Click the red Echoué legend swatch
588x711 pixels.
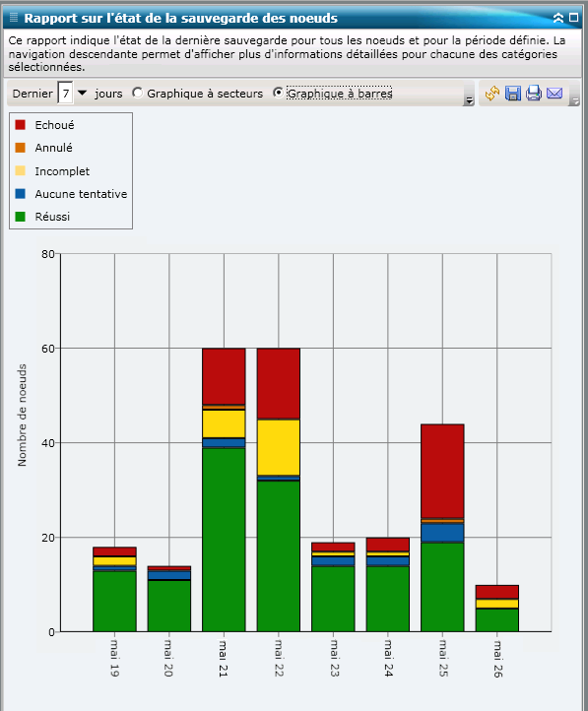(x=20, y=125)
